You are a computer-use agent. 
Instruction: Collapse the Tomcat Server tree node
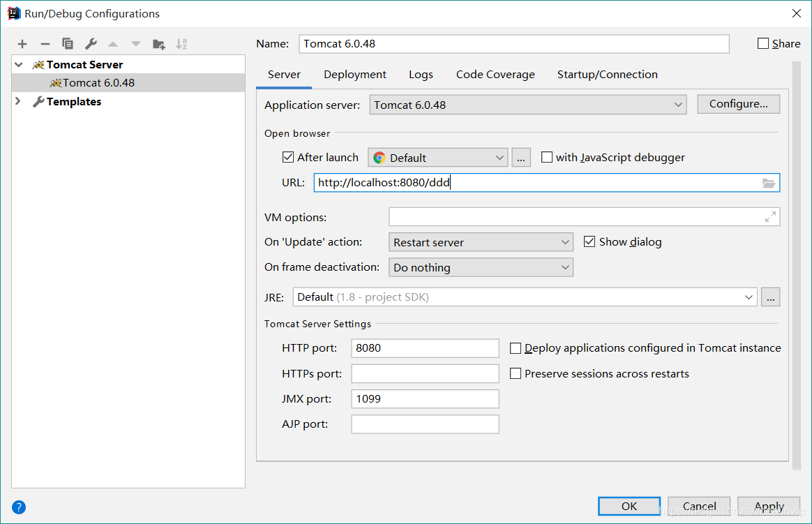pyautogui.click(x=19, y=65)
